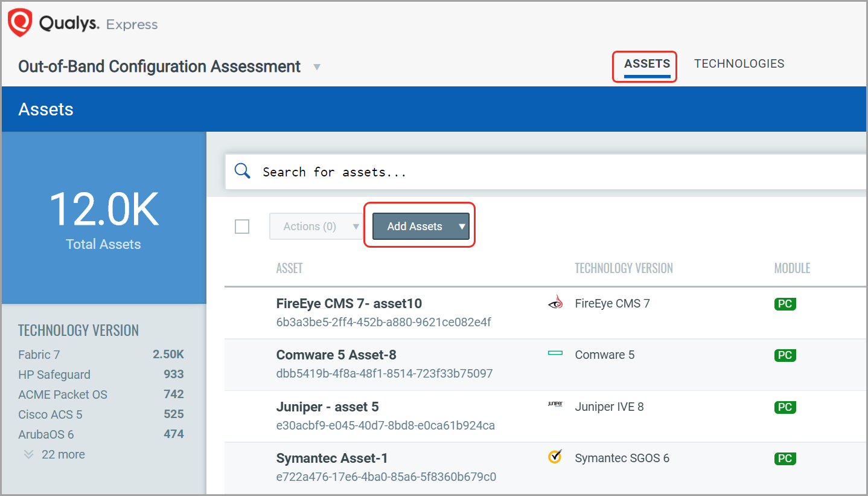
Task: Click the Symantec SGOS 6 technology version text
Action: point(622,458)
